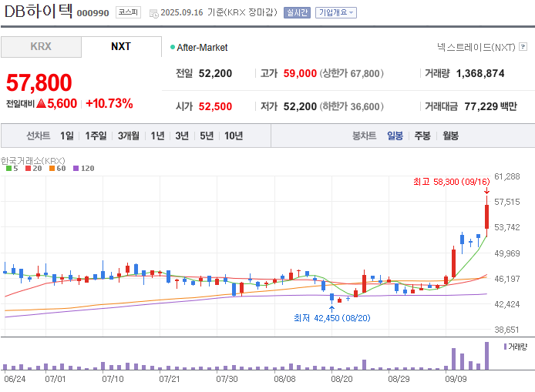This screenshot has width=535, height=392.
Task: Click the 61,288 price axis label
Action: (x=507, y=176)
